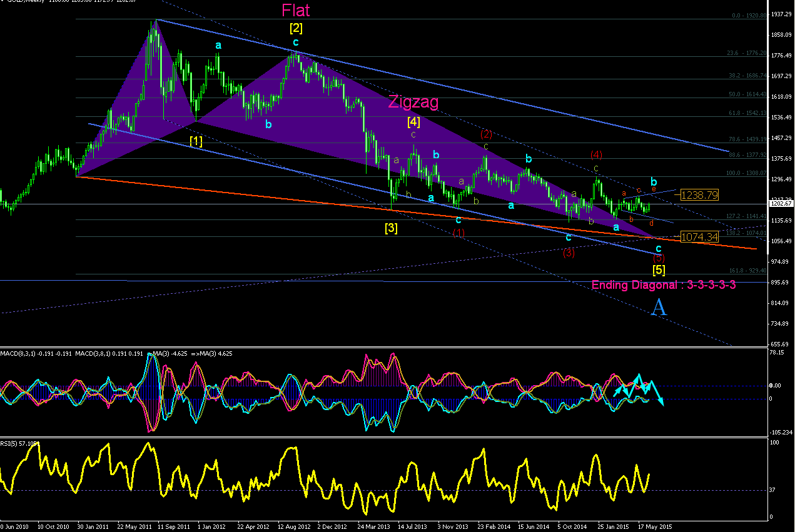Select the current price tag 1202.67
This screenshot has height=532, width=795.
(x=782, y=204)
